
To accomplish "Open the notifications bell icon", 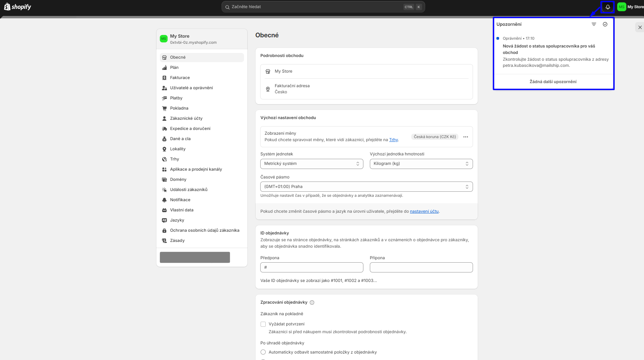I will (x=607, y=7).
